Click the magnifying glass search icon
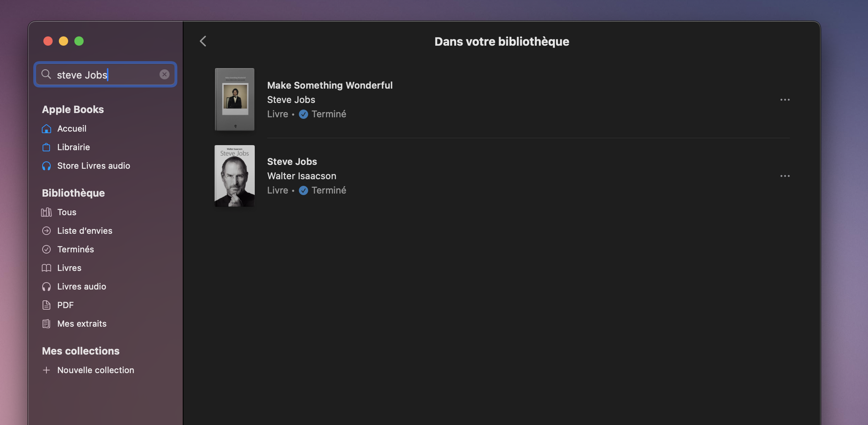 coord(46,74)
